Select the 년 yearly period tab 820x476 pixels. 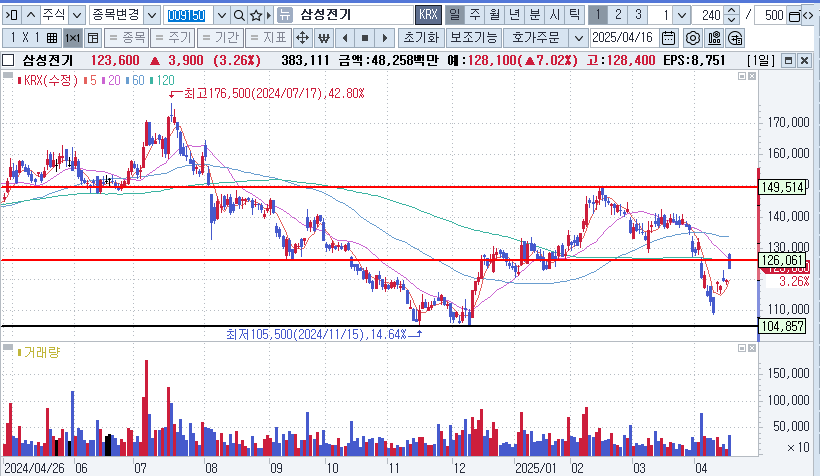click(515, 15)
